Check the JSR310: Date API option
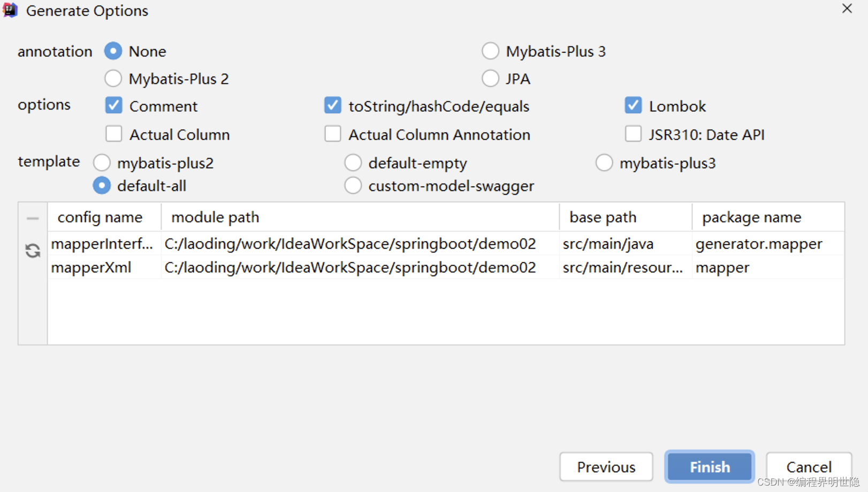The height and width of the screenshot is (492, 868). point(633,134)
